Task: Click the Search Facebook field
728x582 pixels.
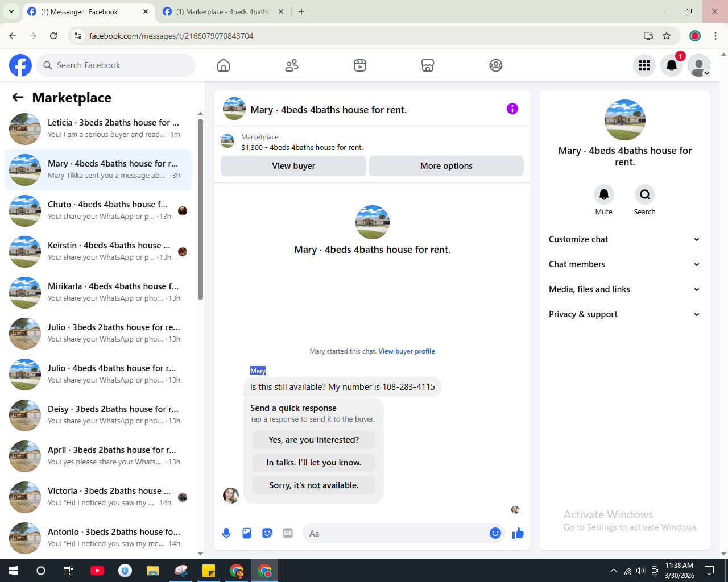Action: (116, 65)
